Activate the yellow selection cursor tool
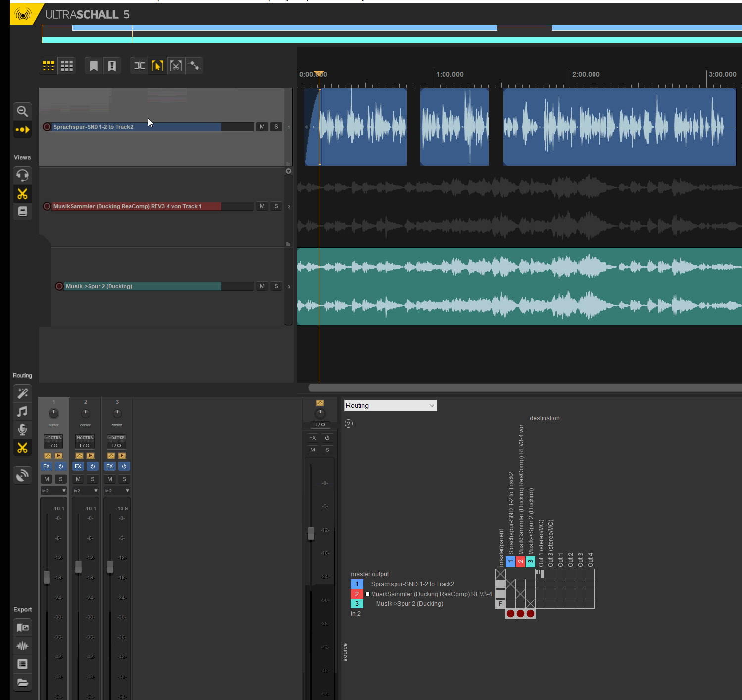 tap(157, 66)
